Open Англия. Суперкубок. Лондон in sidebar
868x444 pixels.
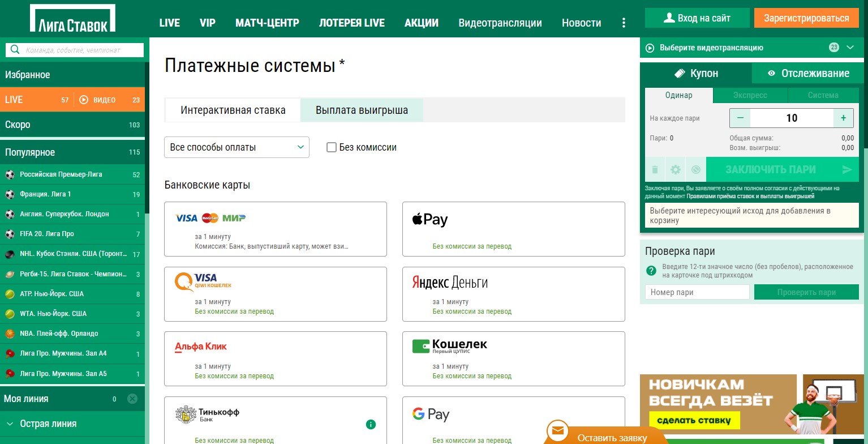[x=72, y=214]
